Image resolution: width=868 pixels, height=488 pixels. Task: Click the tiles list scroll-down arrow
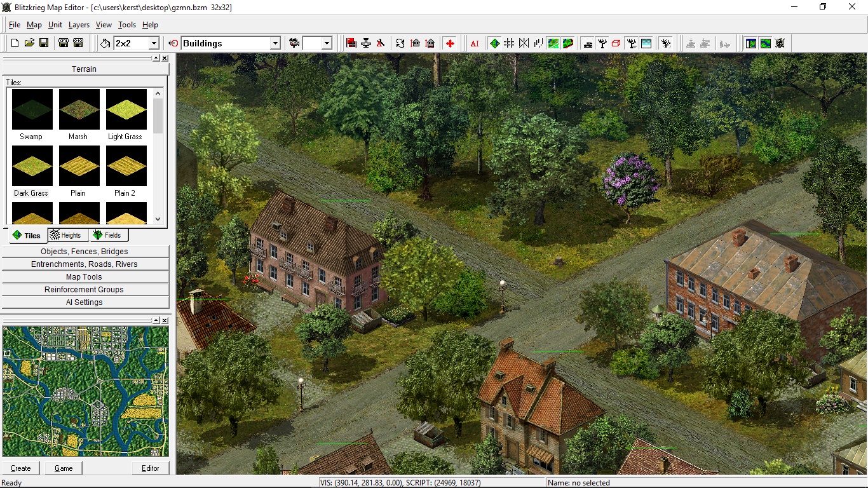158,219
